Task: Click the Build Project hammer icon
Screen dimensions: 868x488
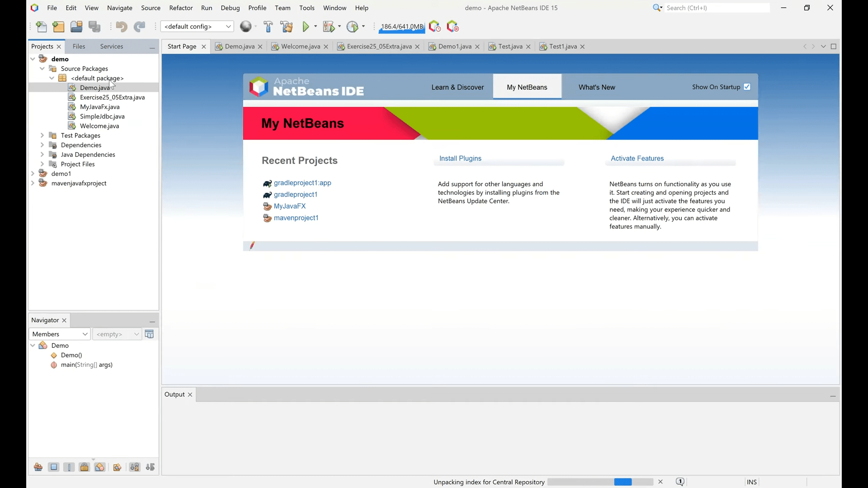Action: pyautogui.click(x=268, y=27)
